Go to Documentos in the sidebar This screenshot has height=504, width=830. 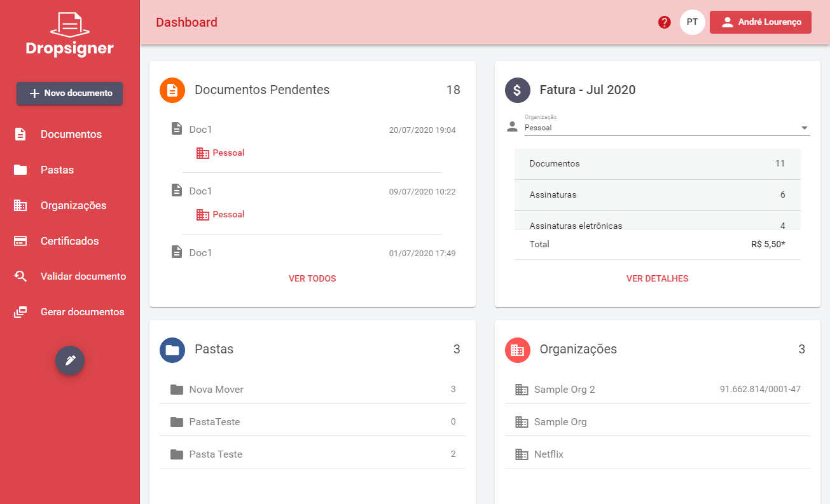point(71,134)
